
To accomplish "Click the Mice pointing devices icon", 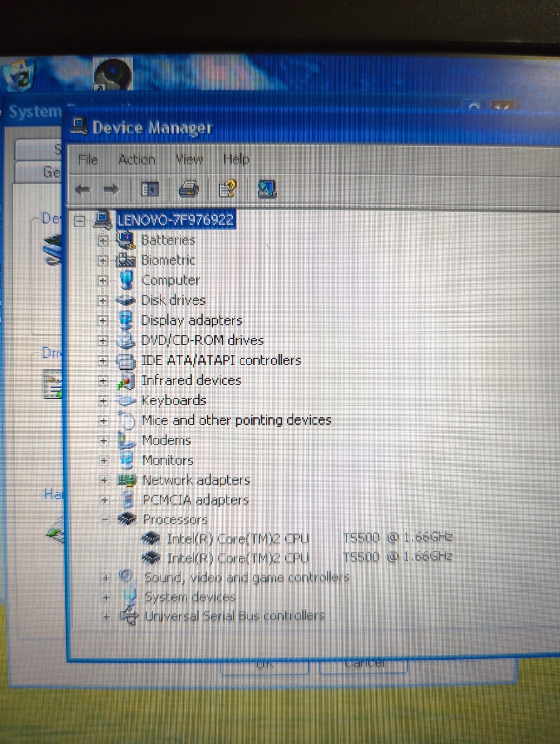I will point(127,420).
